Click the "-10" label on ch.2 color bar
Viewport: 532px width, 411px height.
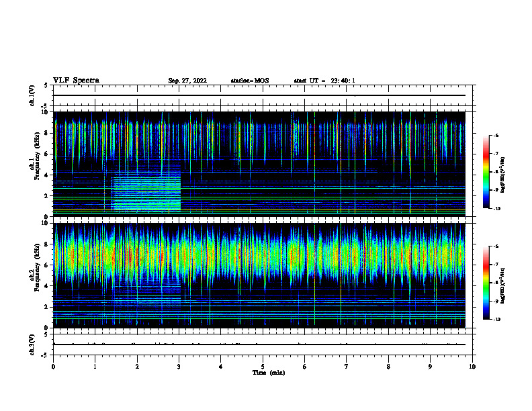pos(496,320)
